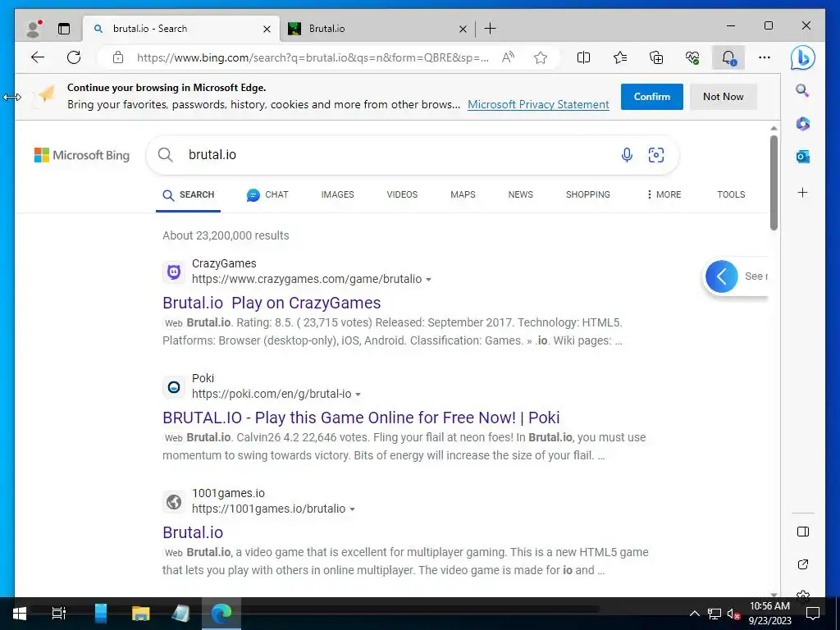Image resolution: width=840 pixels, height=630 pixels.
Task: Click the address bar URL
Action: (x=313, y=57)
